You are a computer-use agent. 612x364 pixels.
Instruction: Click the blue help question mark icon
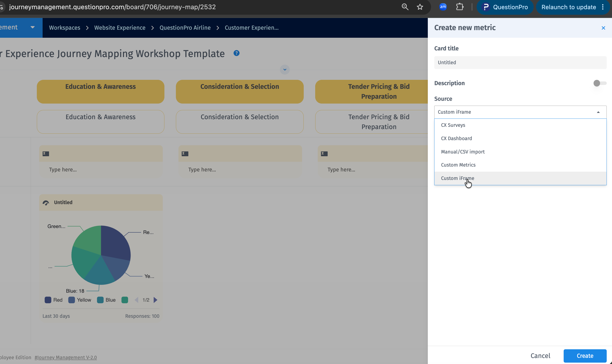pyautogui.click(x=236, y=53)
